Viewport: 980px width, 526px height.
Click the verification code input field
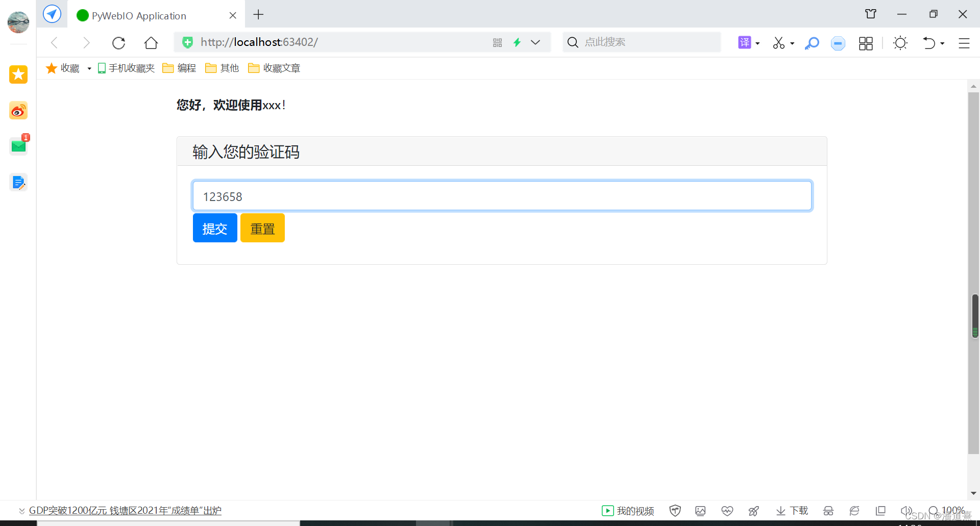[502, 196]
